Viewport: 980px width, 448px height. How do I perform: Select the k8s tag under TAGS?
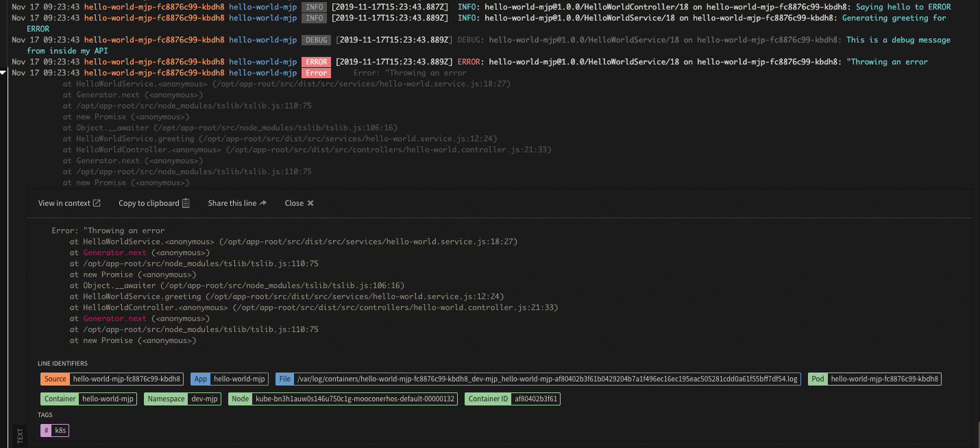[60, 430]
